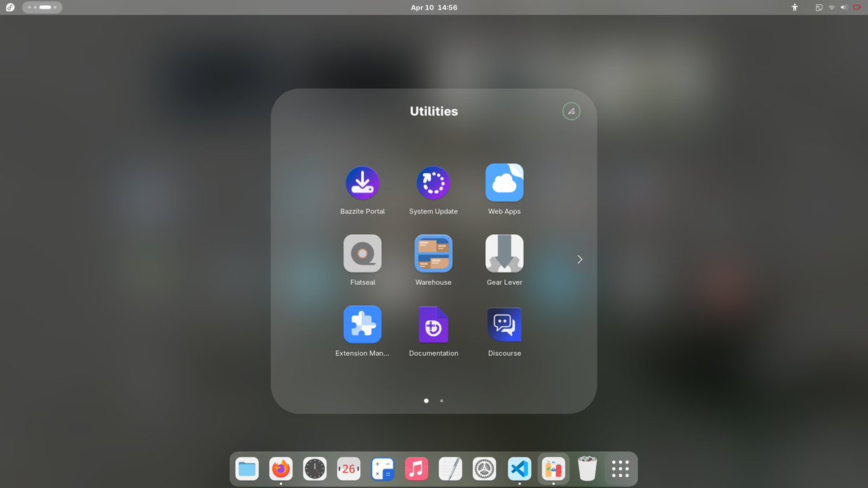868x488 pixels.
Task: Open Extension Manager
Action: (x=362, y=325)
